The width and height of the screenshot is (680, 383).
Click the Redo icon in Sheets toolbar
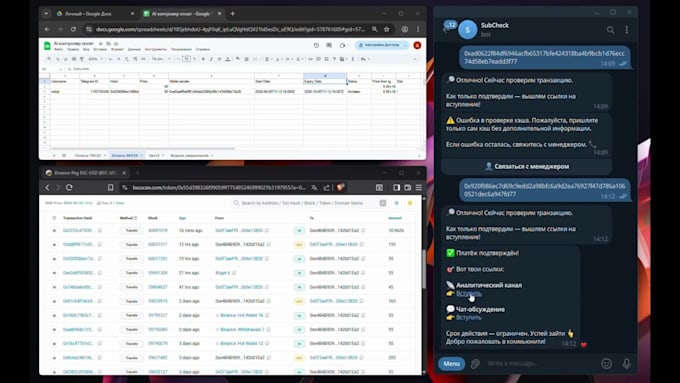65,59
